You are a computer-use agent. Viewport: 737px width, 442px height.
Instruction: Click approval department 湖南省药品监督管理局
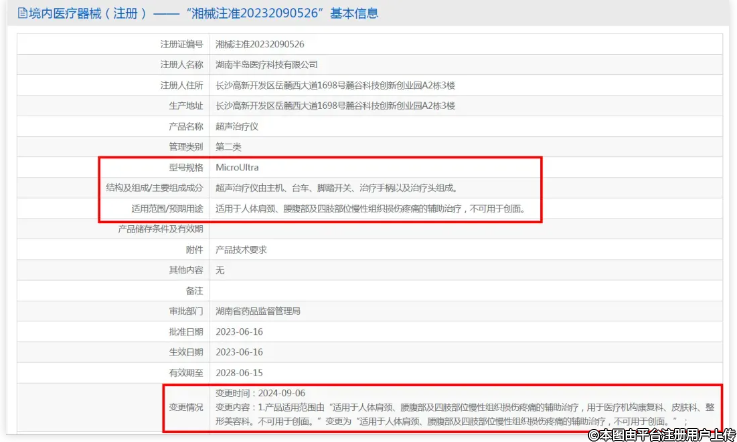259,311
